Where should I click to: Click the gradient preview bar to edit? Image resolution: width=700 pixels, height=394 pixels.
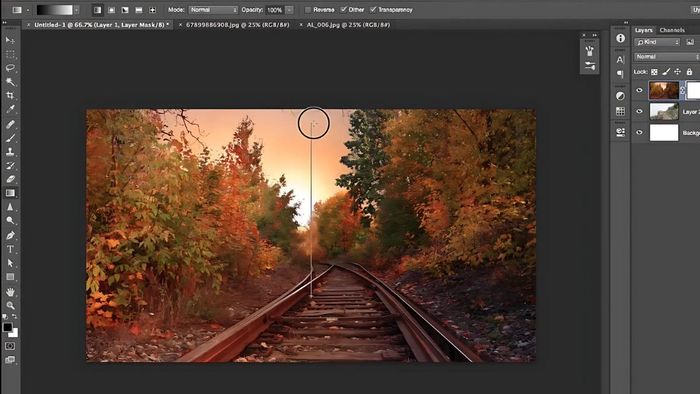pos(54,9)
